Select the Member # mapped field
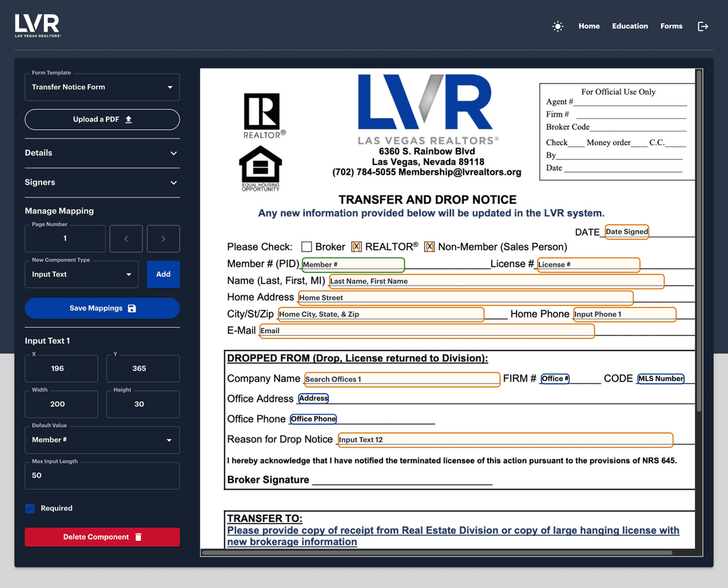The height and width of the screenshot is (588, 728). point(353,264)
